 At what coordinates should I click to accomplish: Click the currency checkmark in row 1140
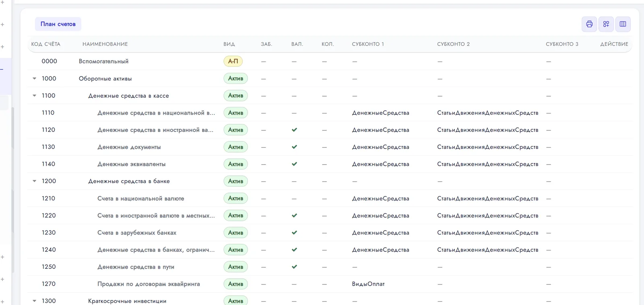tap(295, 164)
